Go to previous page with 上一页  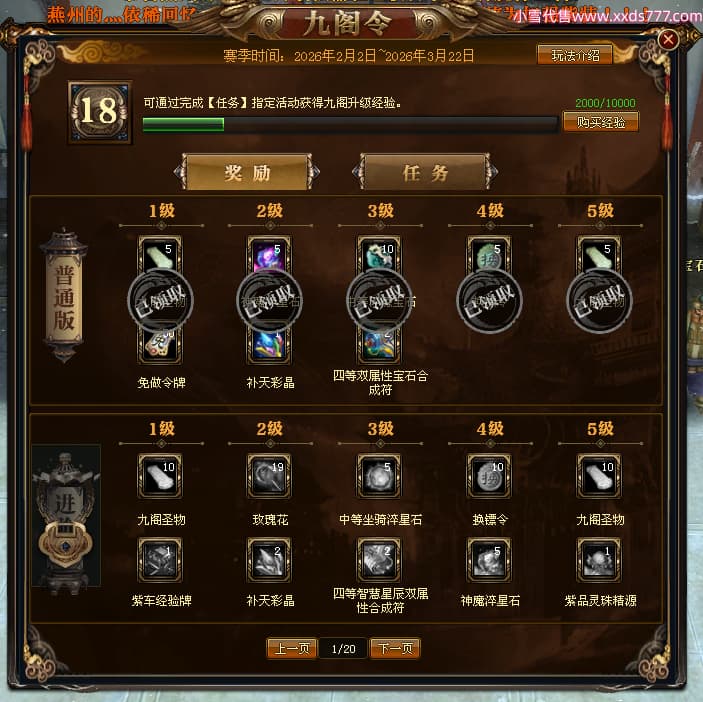pyautogui.click(x=292, y=648)
